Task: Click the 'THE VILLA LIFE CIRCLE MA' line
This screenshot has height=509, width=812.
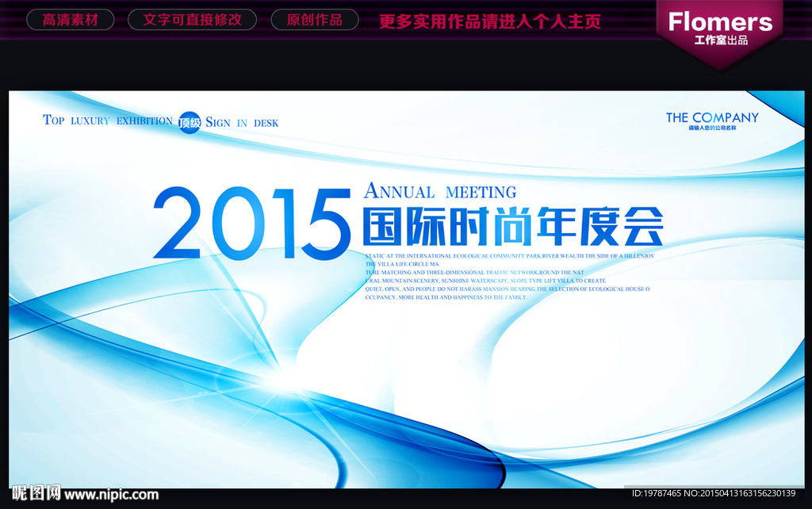Action: coord(402,264)
